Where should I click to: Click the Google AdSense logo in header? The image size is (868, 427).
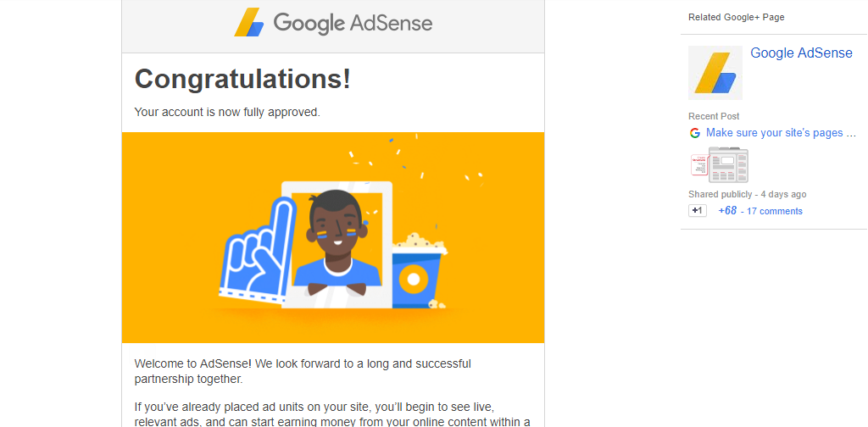click(333, 23)
